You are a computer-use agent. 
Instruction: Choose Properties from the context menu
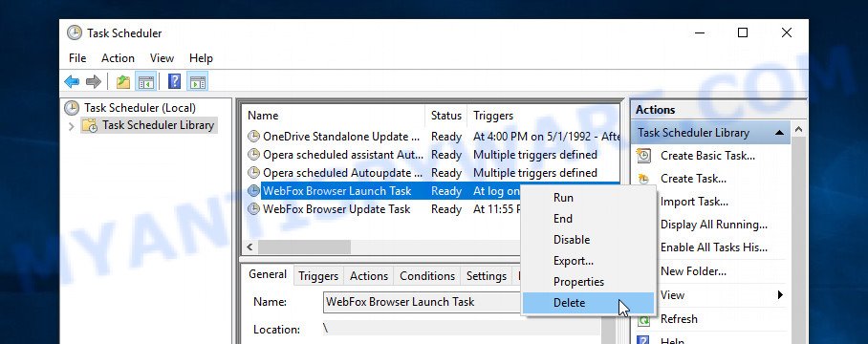[588, 282]
